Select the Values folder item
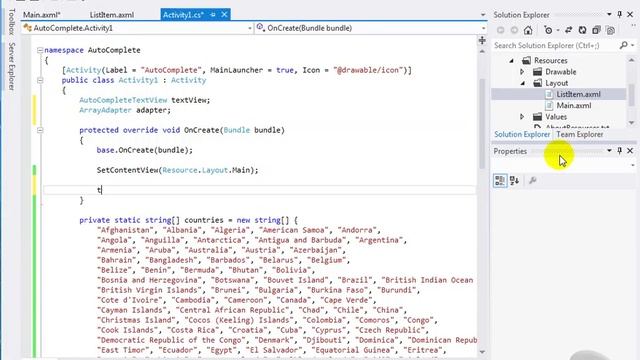This screenshot has height=360, width=640. point(556,117)
